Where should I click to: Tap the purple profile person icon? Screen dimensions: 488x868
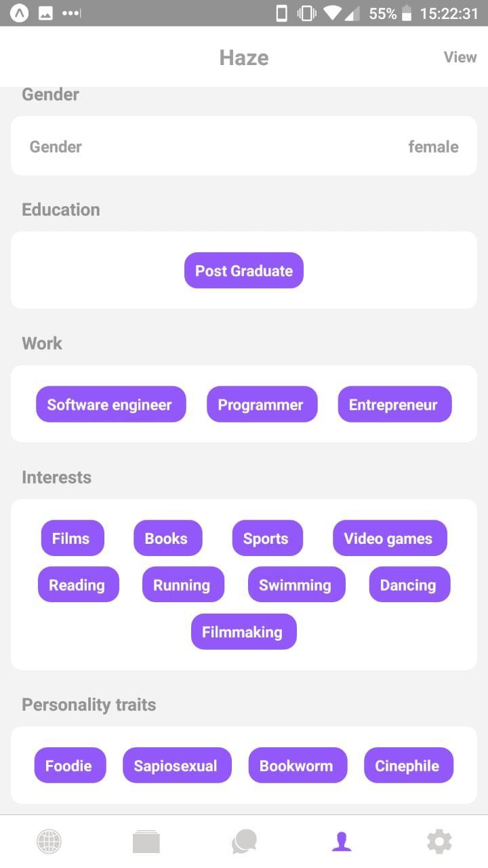(342, 842)
